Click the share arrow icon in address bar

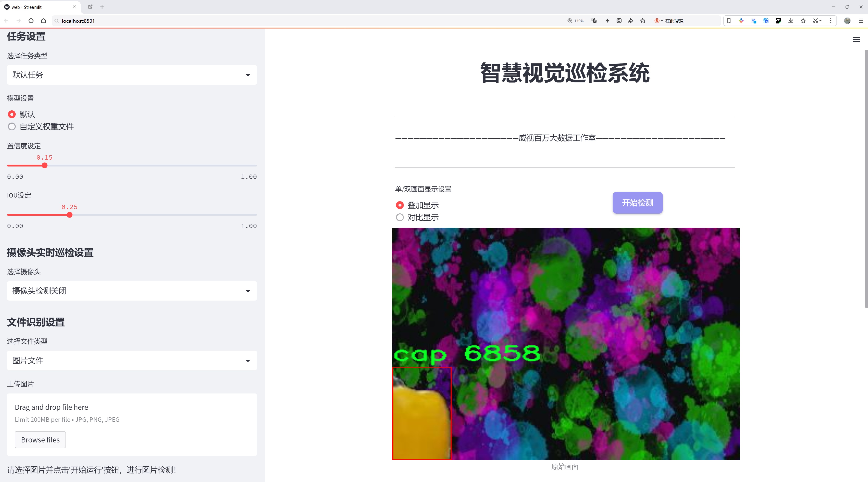(x=630, y=20)
